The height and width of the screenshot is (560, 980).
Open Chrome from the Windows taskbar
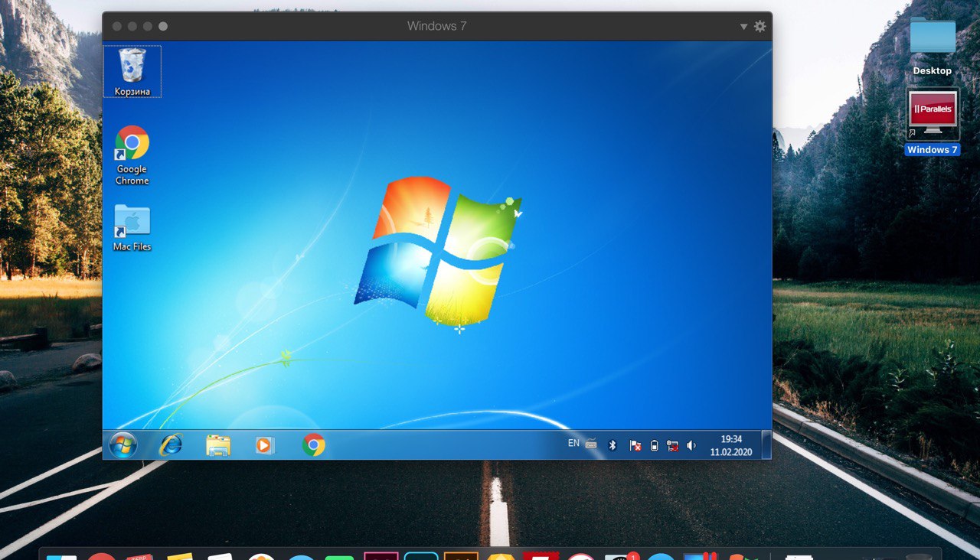[313, 444]
